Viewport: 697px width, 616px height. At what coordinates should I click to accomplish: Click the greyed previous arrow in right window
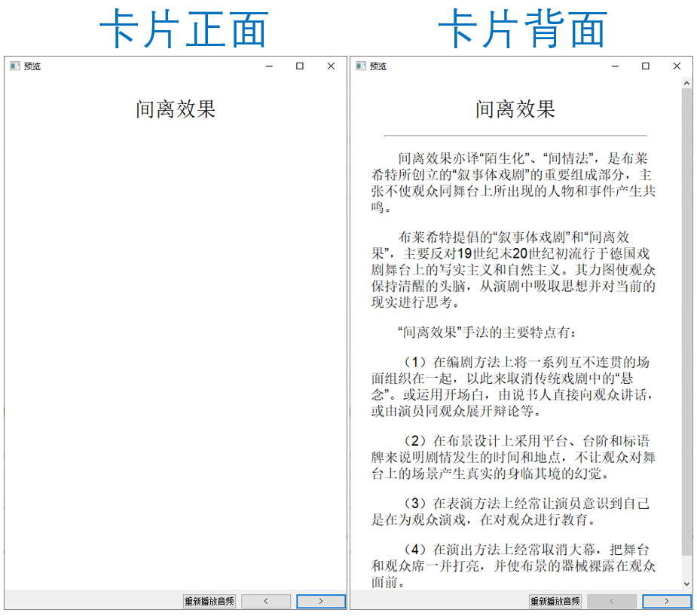612,602
